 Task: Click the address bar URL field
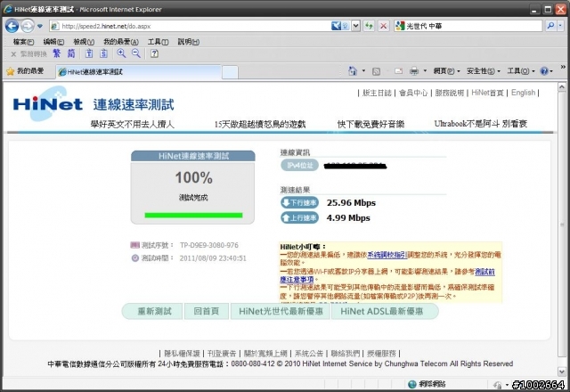(x=190, y=26)
